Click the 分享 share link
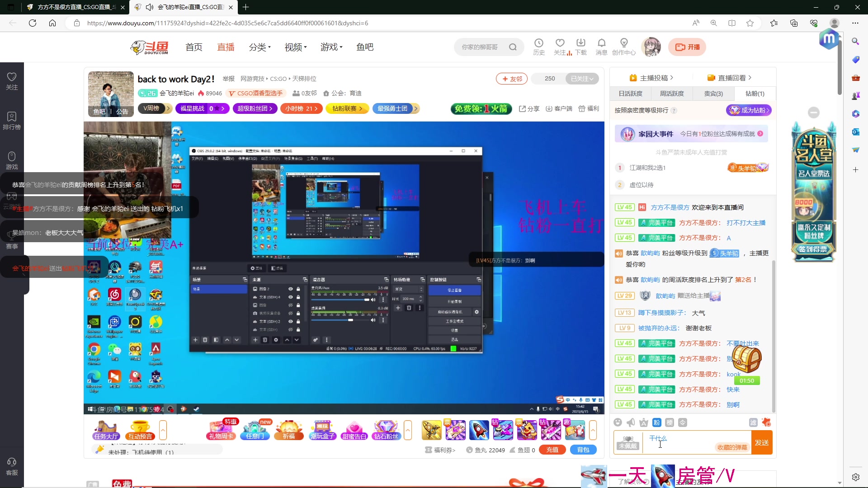 point(529,108)
